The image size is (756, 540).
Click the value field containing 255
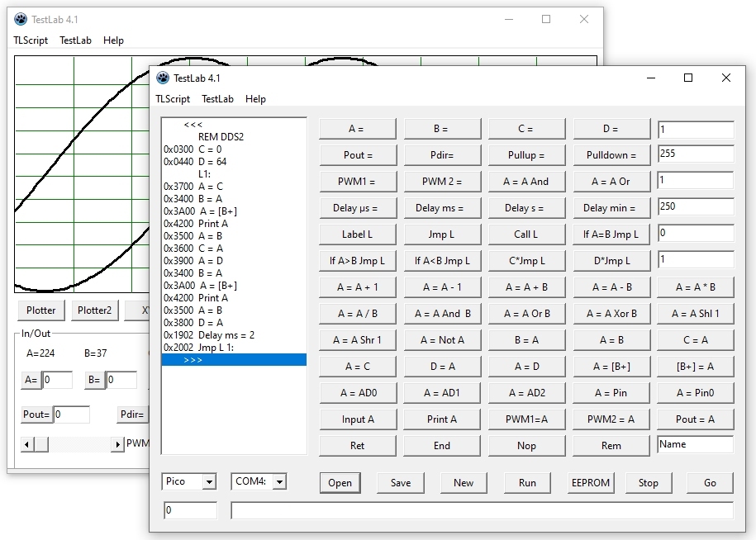pos(695,154)
